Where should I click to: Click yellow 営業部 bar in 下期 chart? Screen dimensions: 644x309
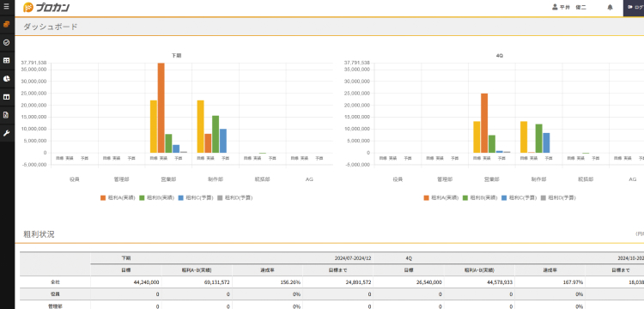154,126
